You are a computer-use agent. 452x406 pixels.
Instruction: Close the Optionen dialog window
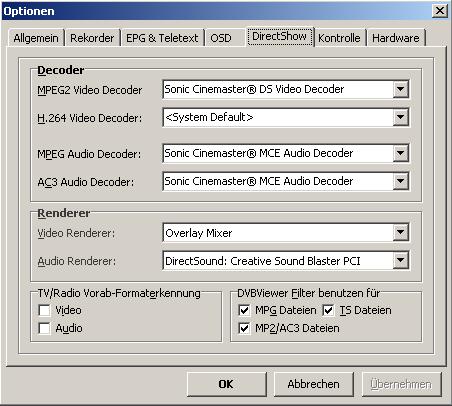(440, 11)
